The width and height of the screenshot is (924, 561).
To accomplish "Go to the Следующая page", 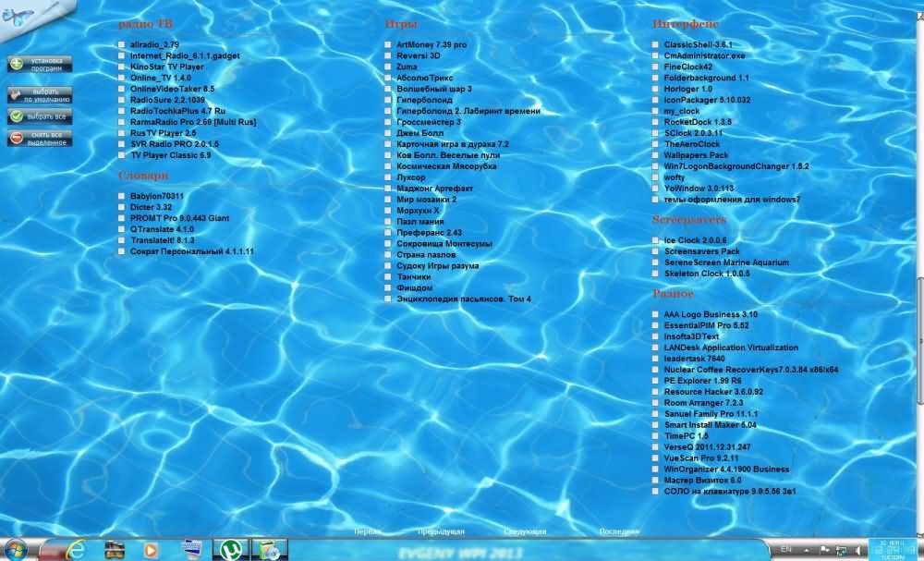I will (525, 532).
